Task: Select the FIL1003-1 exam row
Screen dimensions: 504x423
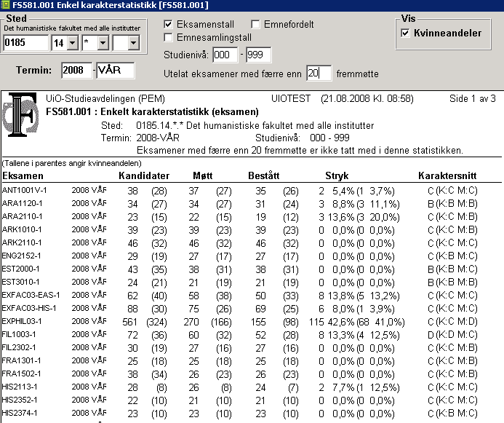Action: point(240,335)
